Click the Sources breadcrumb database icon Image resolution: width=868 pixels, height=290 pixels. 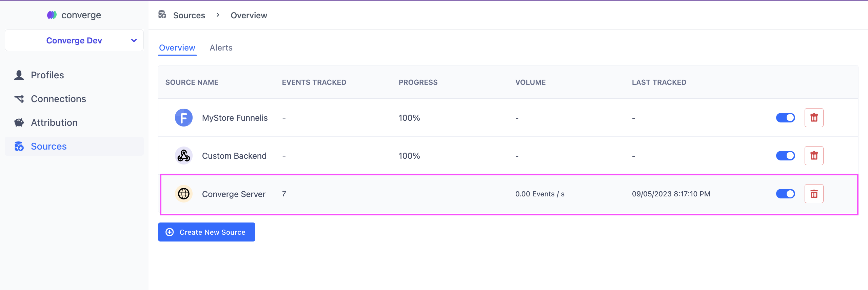(x=162, y=15)
